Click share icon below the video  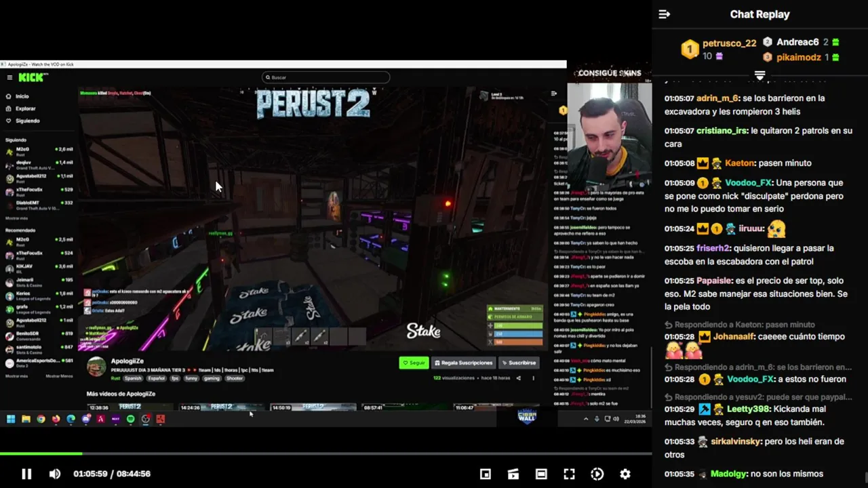point(519,378)
